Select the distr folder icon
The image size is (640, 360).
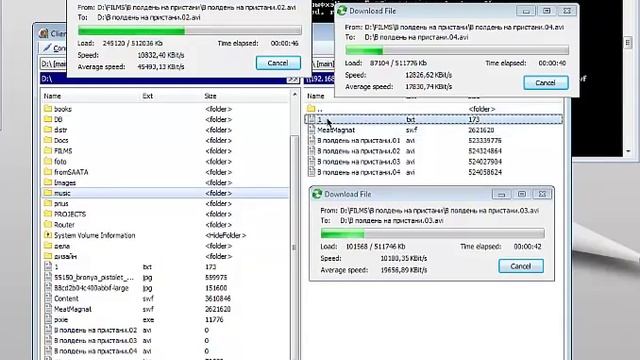[48, 130]
